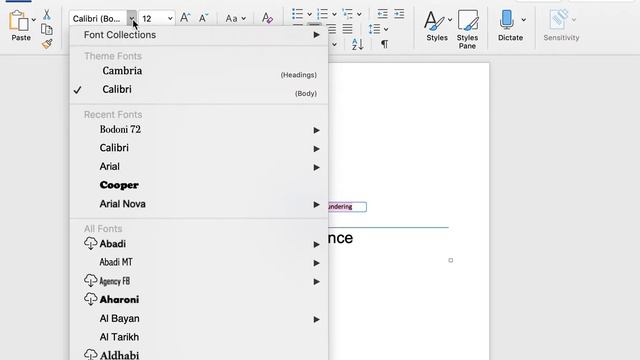Expand the Al Bayan submenu arrow
The image size is (640, 360).
click(316, 319)
